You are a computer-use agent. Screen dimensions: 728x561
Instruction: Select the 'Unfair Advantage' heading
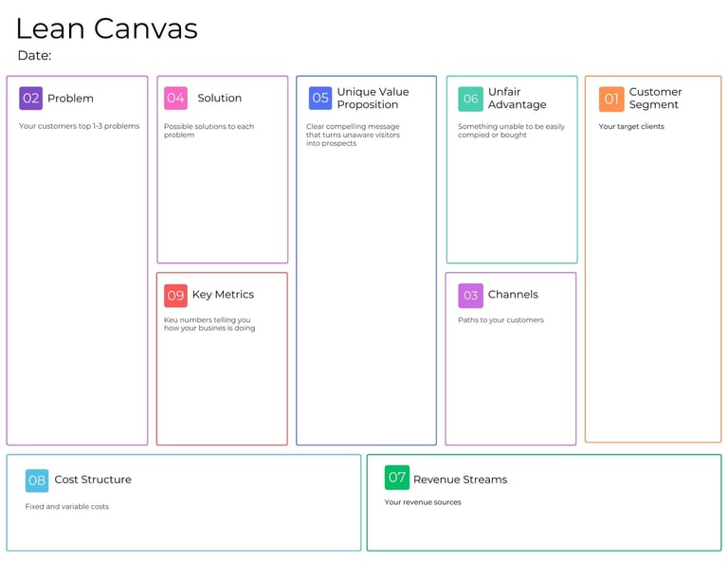pos(517,98)
